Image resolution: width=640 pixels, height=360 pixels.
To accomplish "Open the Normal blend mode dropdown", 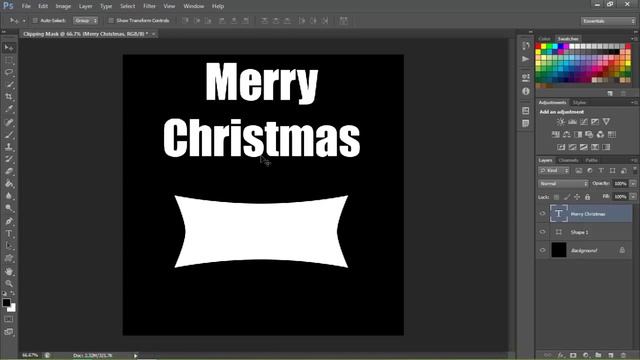I will coord(563,184).
